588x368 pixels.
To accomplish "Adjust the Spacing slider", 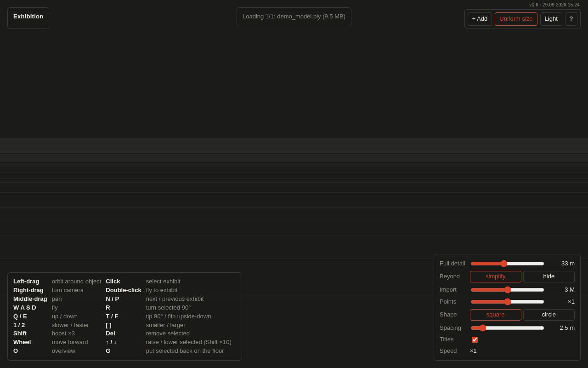I will 508,328.
